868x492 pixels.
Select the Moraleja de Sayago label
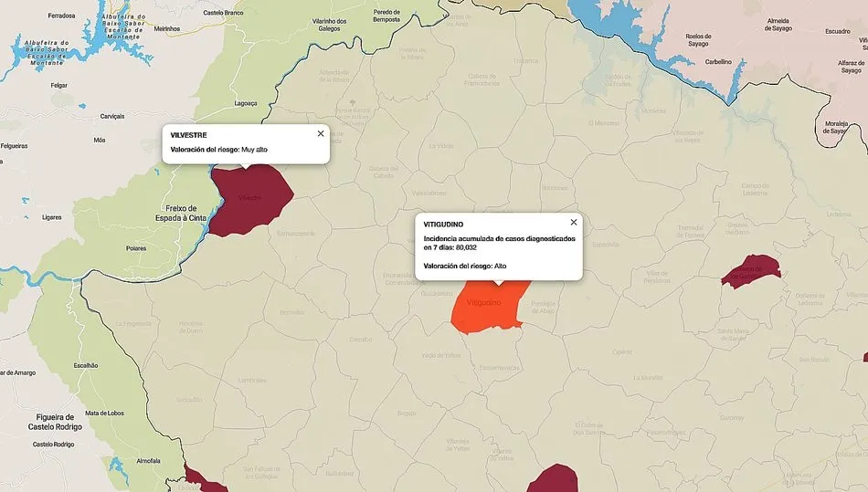pos(838,126)
